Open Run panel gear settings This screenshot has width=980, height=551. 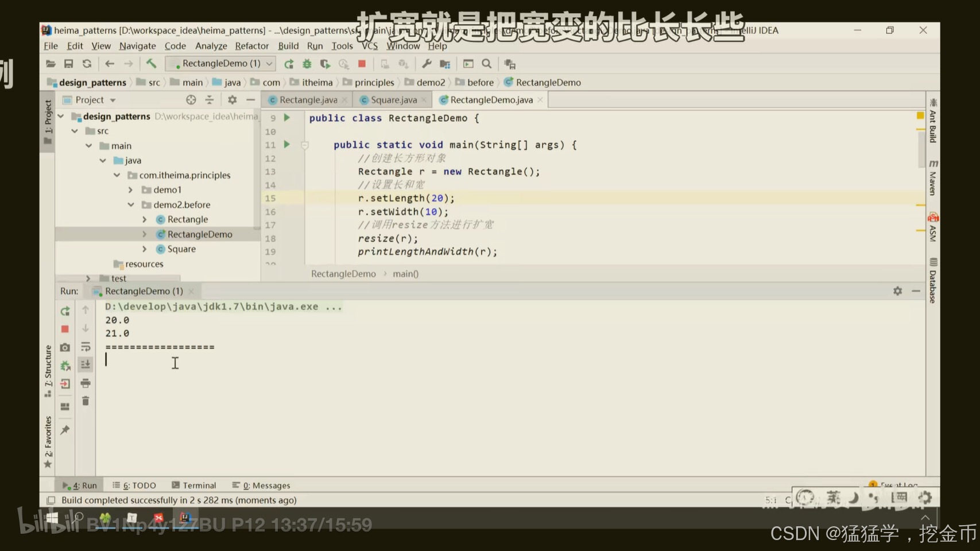[x=897, y=291]
